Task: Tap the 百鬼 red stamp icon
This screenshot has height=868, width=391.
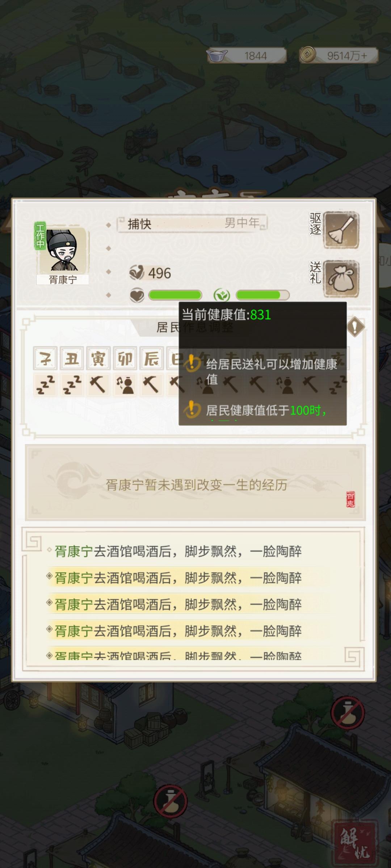Action: coord(350,499)
